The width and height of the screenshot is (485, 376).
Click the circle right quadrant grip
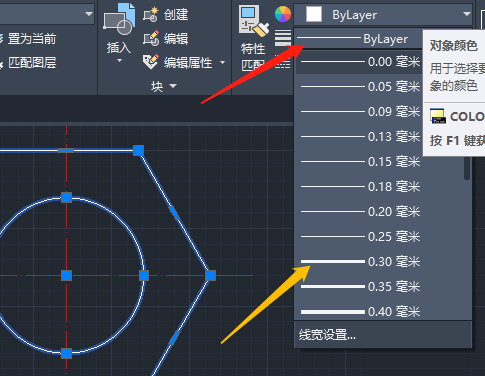[x=144, y=275]
